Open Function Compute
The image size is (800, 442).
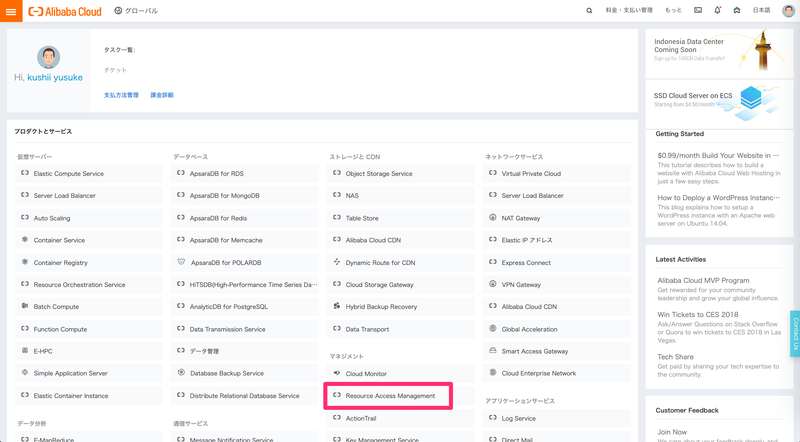pos(88,329)
